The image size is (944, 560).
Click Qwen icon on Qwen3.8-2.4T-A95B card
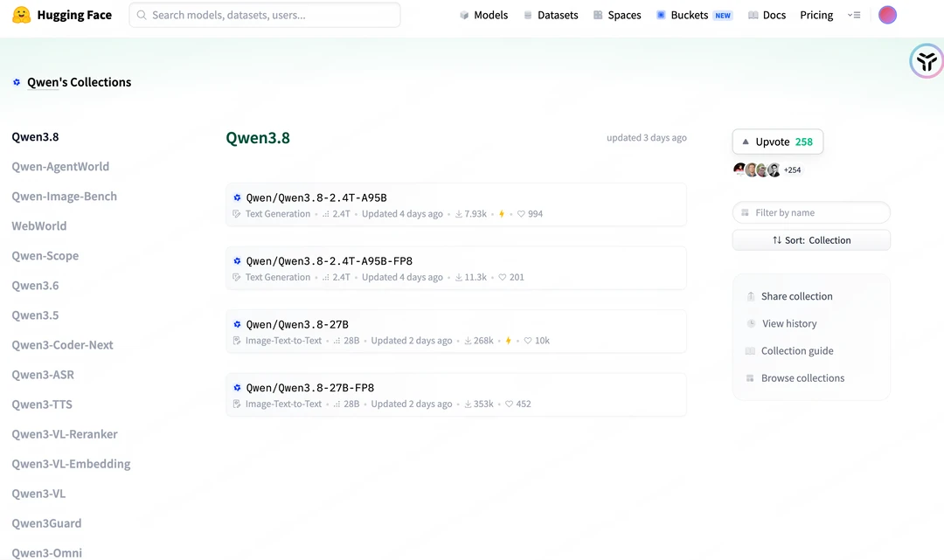(x=237, y=197)
